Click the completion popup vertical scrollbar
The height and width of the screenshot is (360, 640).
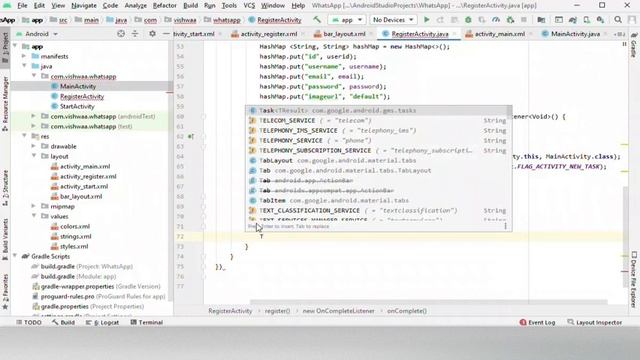pos(509,111)
